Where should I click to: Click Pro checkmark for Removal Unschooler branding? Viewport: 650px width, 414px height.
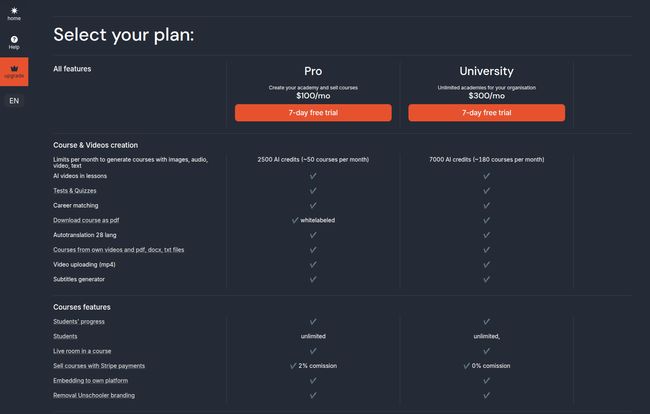[x=313, y=395]
